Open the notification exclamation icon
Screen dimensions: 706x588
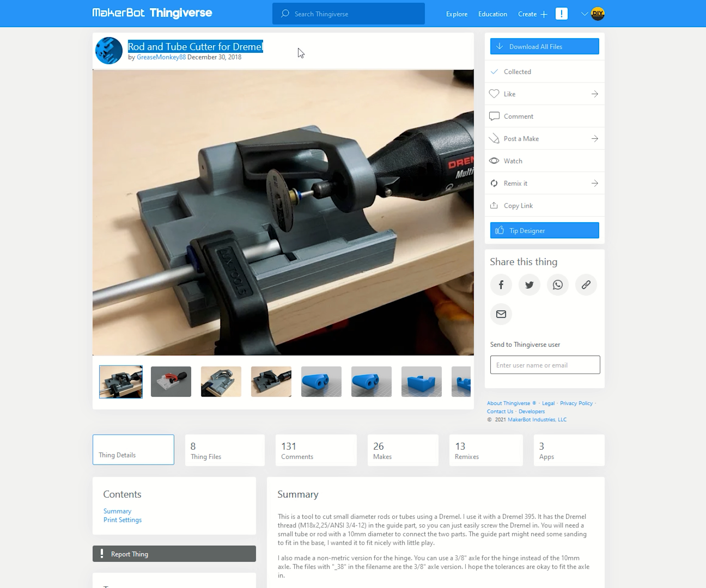tap(562, 14)
